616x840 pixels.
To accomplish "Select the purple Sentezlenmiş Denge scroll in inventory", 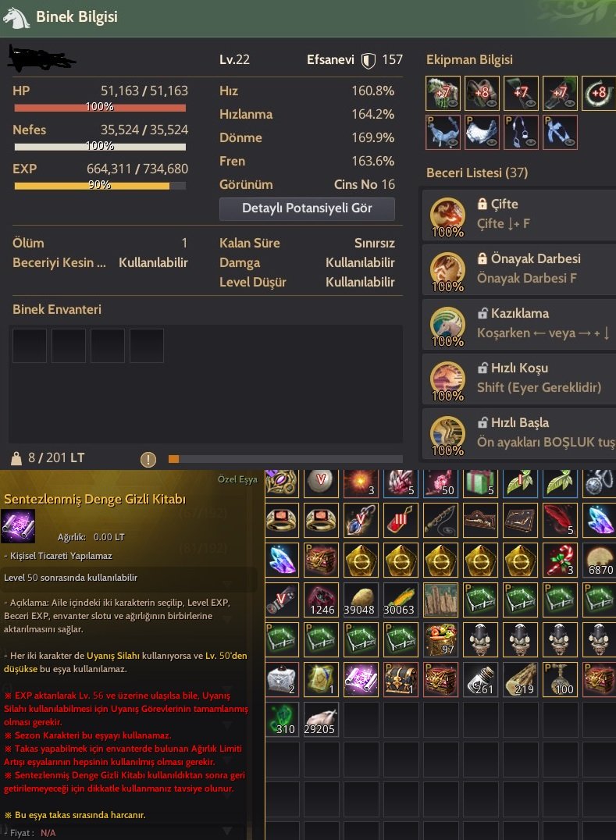I will [361, 678].
